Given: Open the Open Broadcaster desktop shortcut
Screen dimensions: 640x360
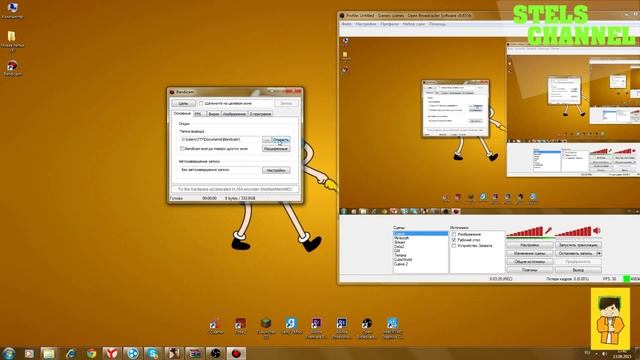Looking at the screenshot, I should click(x=367, y=327).
